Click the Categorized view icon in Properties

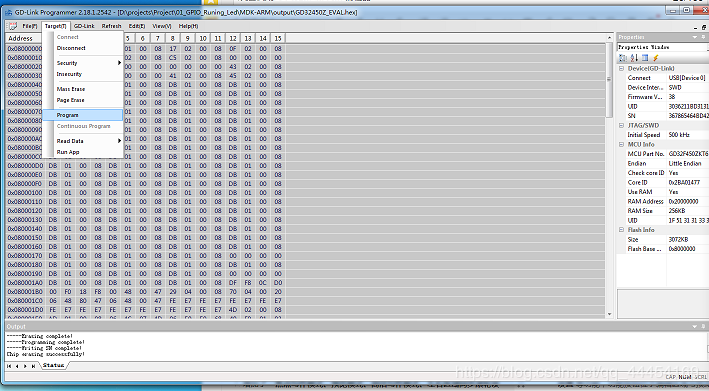point(623,58)
